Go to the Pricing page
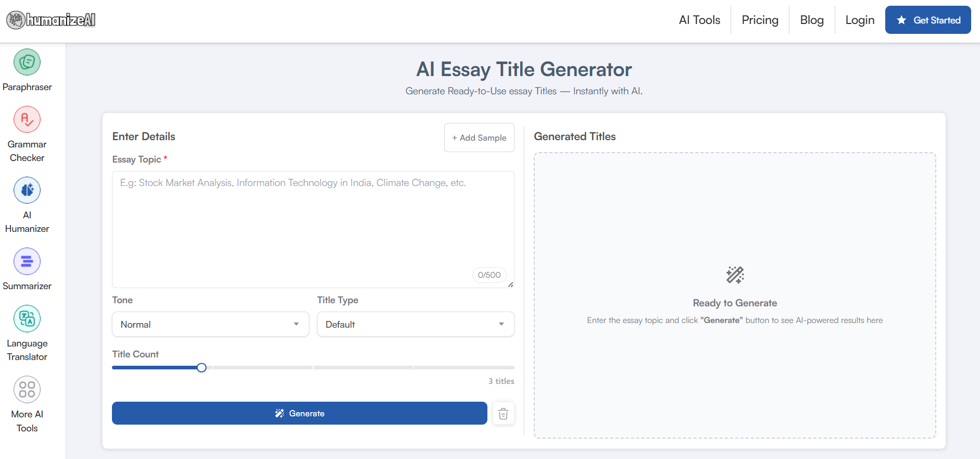The image size is (980, 459). 760,20
